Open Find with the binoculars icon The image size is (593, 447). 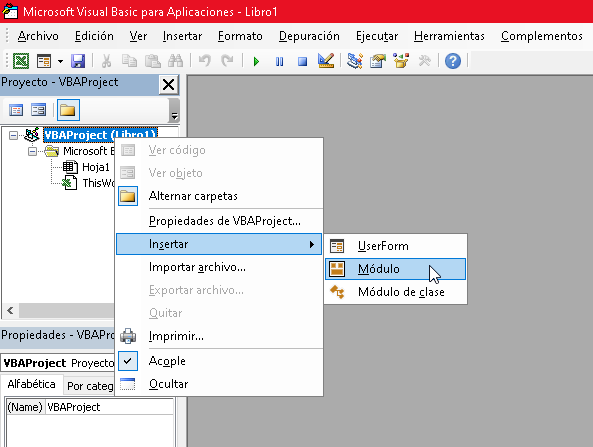click(x=175, y=61)
